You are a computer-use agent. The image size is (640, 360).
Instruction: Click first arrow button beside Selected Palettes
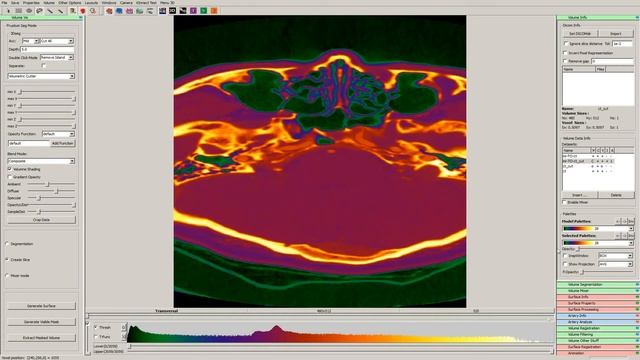[619, 236]
